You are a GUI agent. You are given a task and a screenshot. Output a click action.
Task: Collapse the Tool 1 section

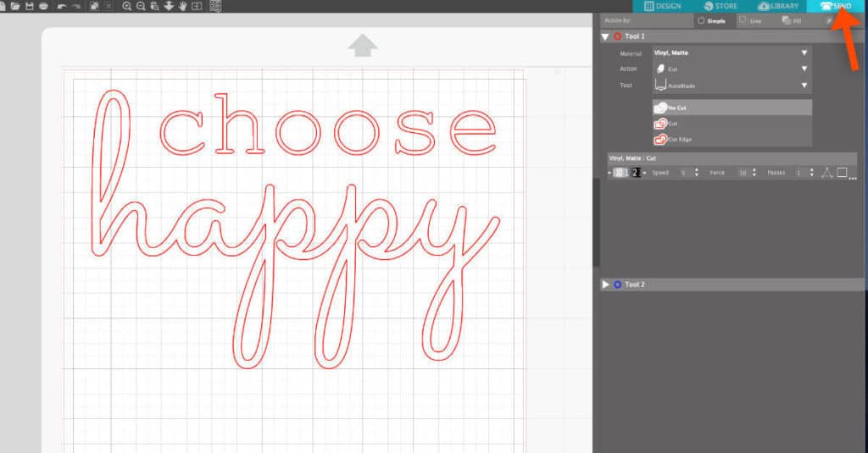tap(605, 36)
